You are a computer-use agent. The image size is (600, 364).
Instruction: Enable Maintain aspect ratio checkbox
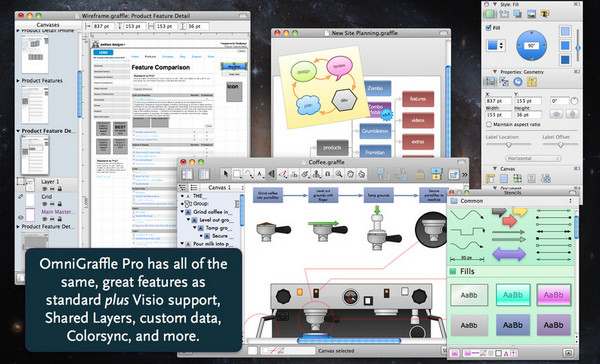pyautogui.click(x=489, y=124)
